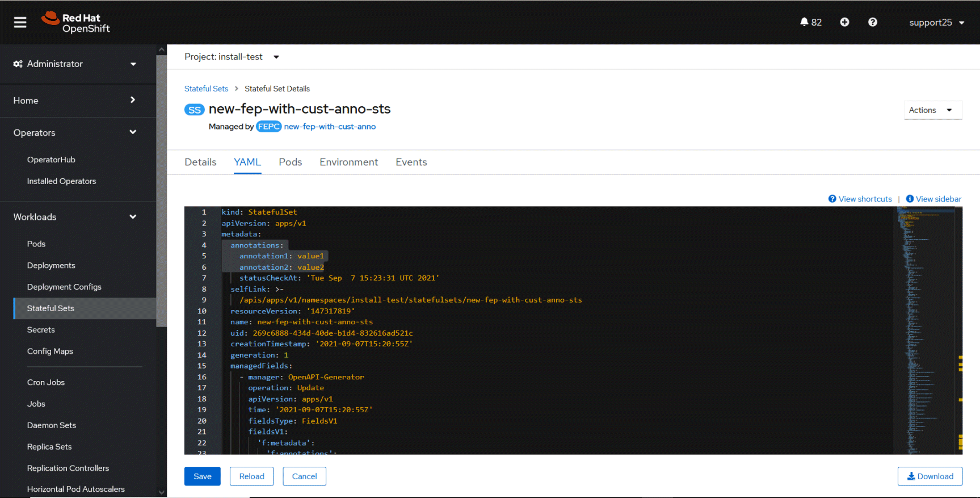Image resolution: width=980 pixels, height=498 pixels.
Task: Select Stateful Sets in sidebar
Action: pyautogui.click(x=85, y=308)
